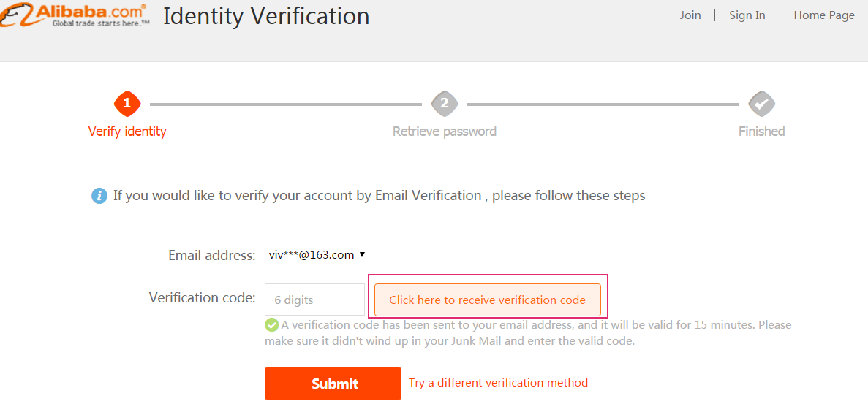This screenshot has width=868, height=415.
Task: Open the Join link
Action: [x=690, y=15]
